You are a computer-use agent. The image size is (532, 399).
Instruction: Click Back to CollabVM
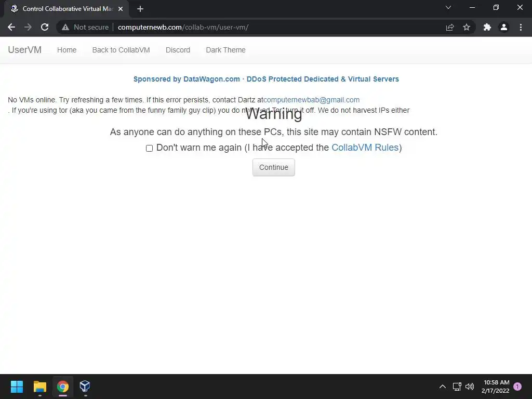[x=121, y=50]
